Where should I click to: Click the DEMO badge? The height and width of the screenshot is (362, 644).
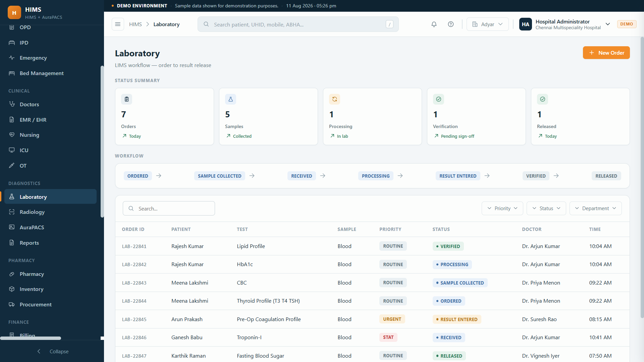pyautogui.click(x=627, y=24)
